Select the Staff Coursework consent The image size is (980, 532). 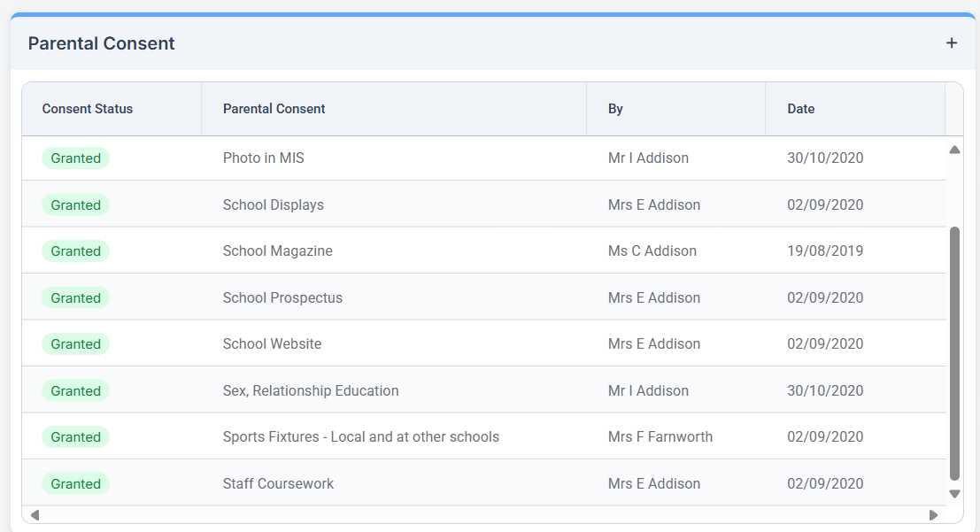click(278, 484)
